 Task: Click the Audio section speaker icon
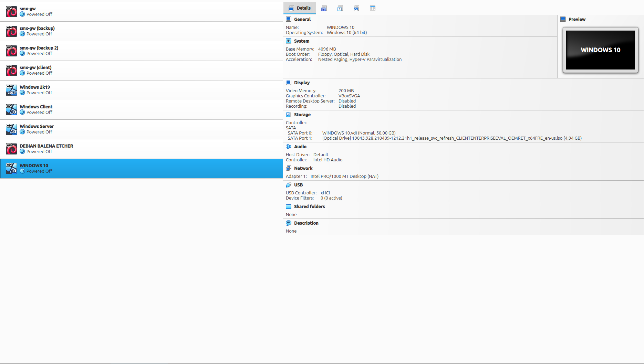(x=289, y=147)
